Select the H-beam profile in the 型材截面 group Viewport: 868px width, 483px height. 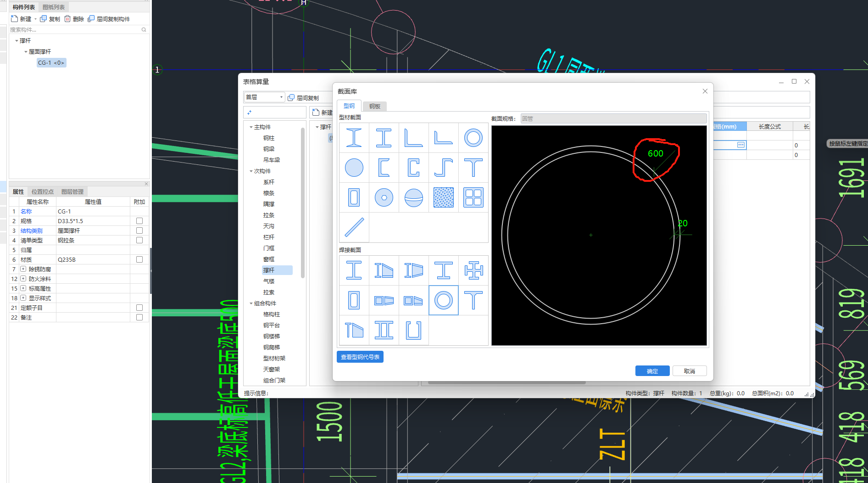point(384,138)
